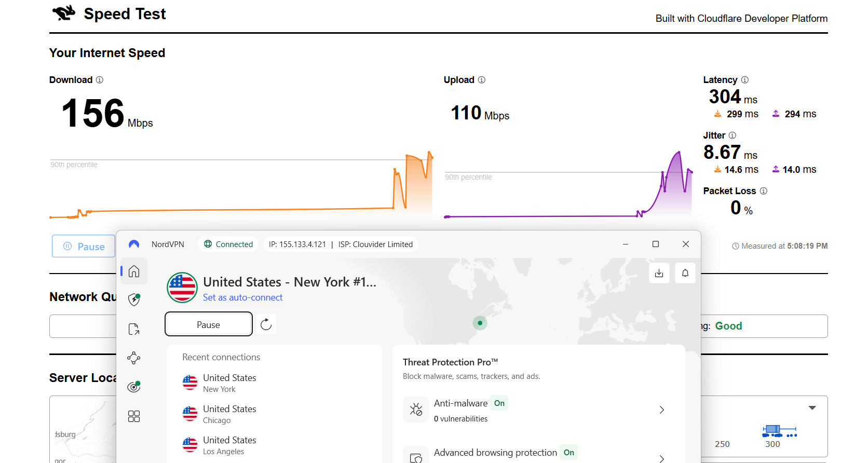Screen dimensions: 868x463
Task: Click the Speed Test title link
Action: (x=125, y=14)
